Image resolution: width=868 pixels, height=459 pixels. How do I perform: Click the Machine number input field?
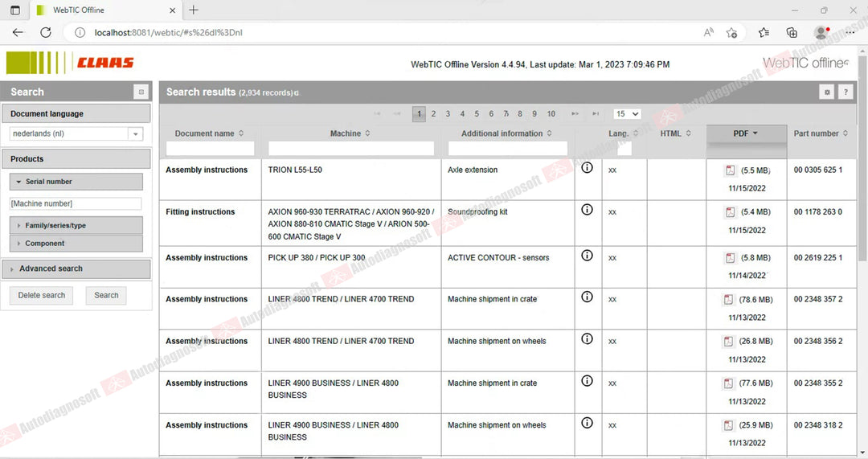point(76,203)
